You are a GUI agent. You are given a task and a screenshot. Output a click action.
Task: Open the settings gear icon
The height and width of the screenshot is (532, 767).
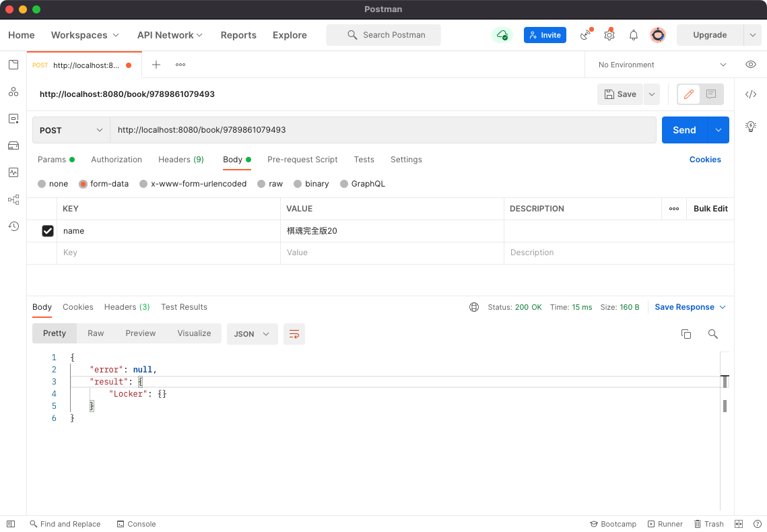click(x=609, y=35)
